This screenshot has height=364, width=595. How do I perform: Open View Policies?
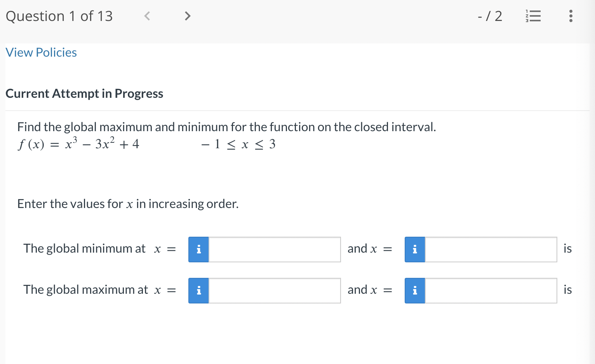(x=41, y=52)
